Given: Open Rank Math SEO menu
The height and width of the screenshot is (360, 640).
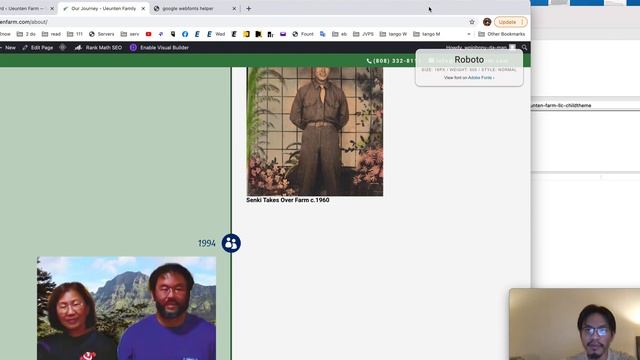Looking at the screenshot, I should coord(98,48).
